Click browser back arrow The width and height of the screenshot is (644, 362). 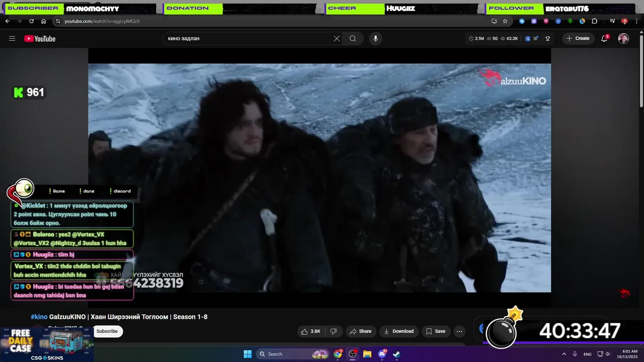click(x=7, y=21)
